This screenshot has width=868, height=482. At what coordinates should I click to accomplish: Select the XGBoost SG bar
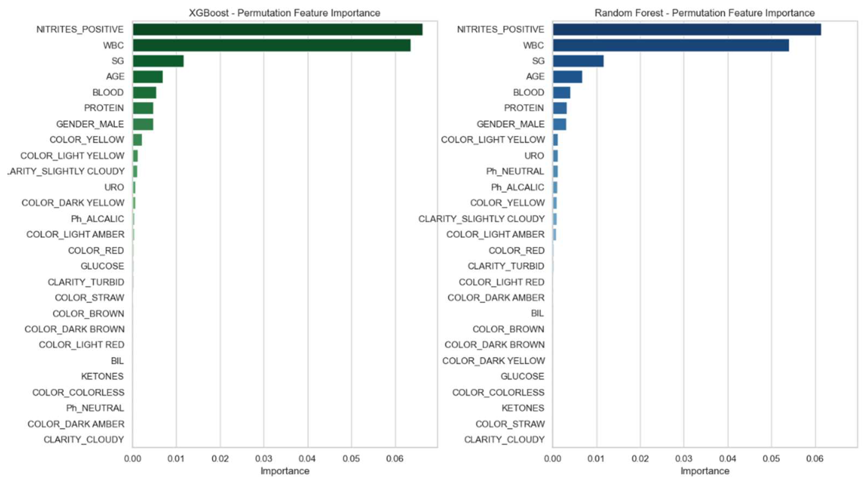(158, 61)
